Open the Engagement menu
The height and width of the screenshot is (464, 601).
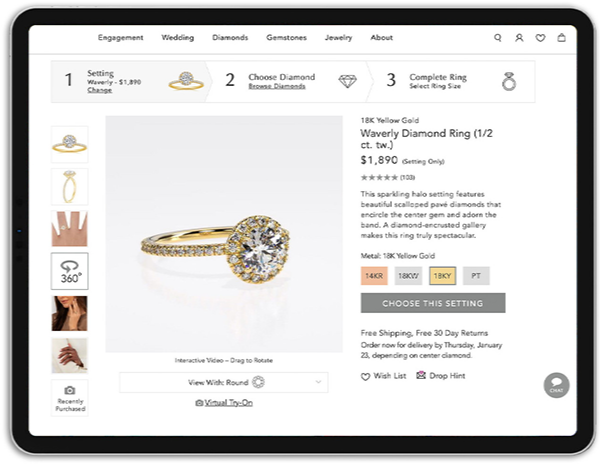coord(120,38)
